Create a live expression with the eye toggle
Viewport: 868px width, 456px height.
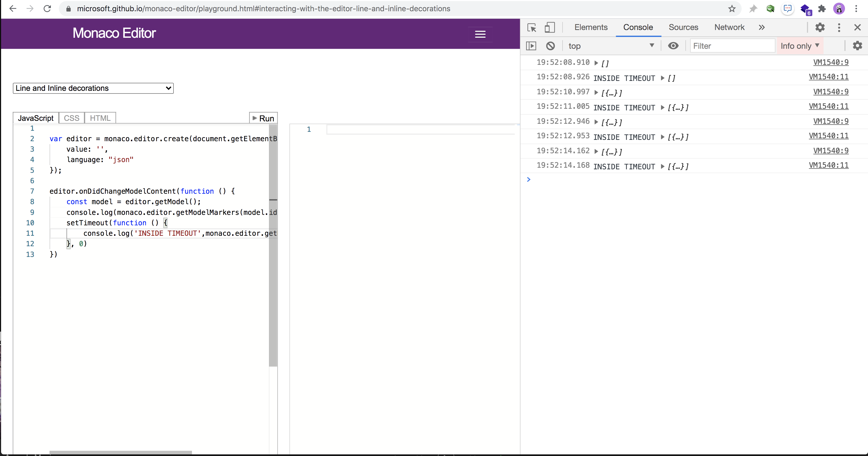673,46
